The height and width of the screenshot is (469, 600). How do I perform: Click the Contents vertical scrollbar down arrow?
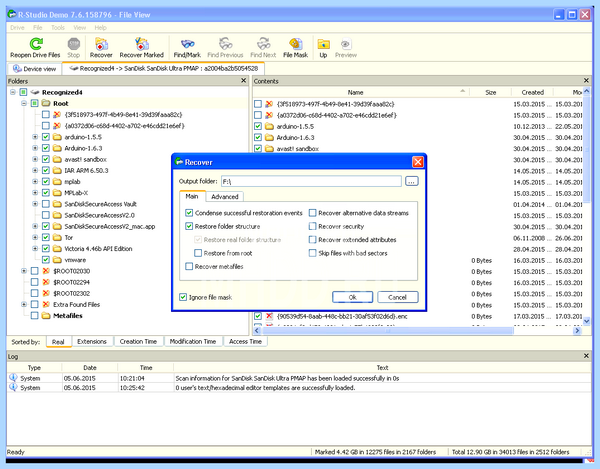pos(586,321)
